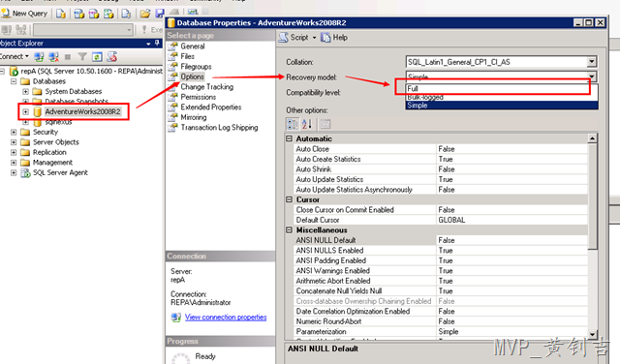Expand the AdventureWorks2008R2 database node
The image size is (620, 364).
point(26,112)
